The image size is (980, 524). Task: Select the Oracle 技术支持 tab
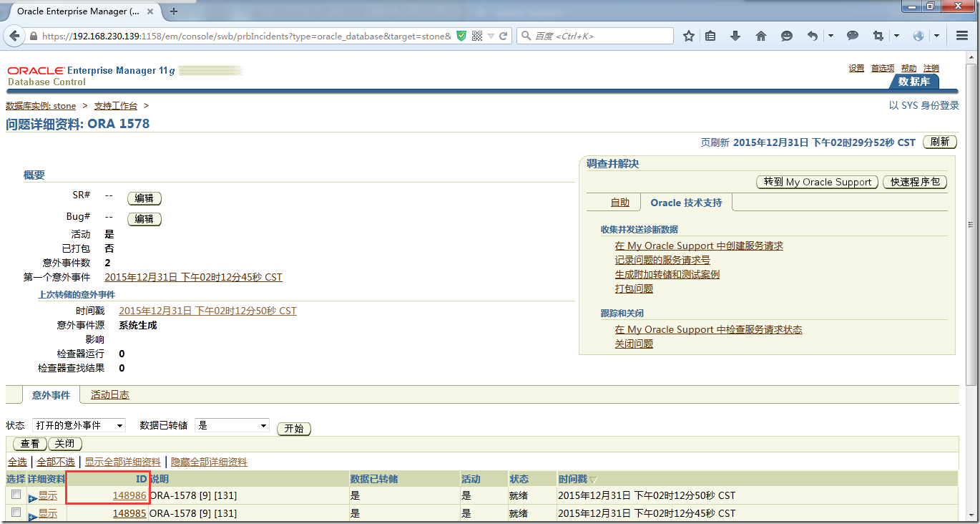click(686, 203)
